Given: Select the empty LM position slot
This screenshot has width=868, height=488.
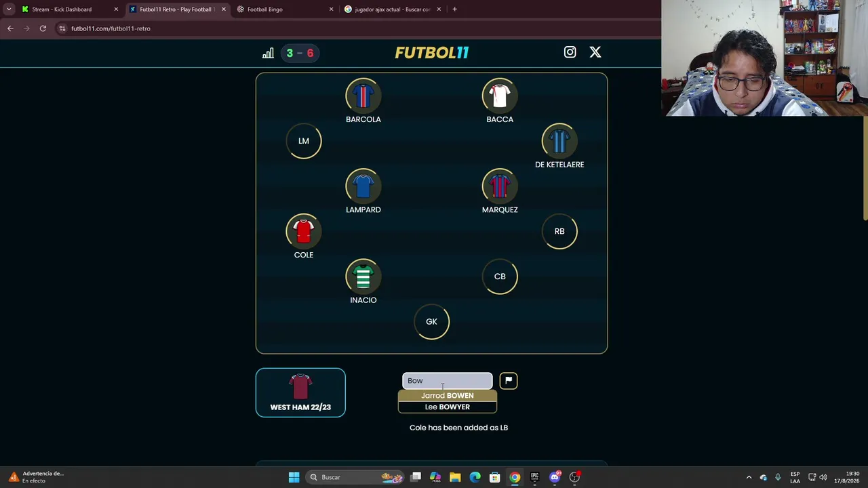Looking at the screenshot, I should pyautogui.click(x=304, y=141).
